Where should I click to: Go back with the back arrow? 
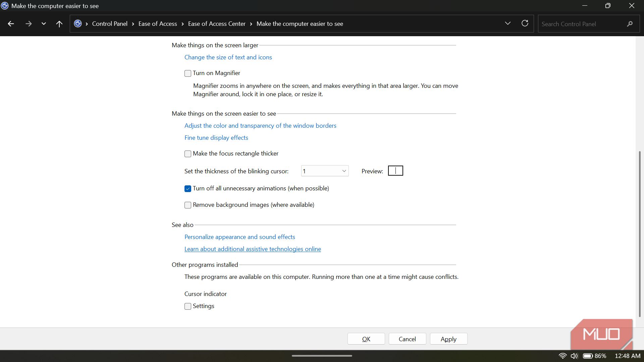coord(11,24)
